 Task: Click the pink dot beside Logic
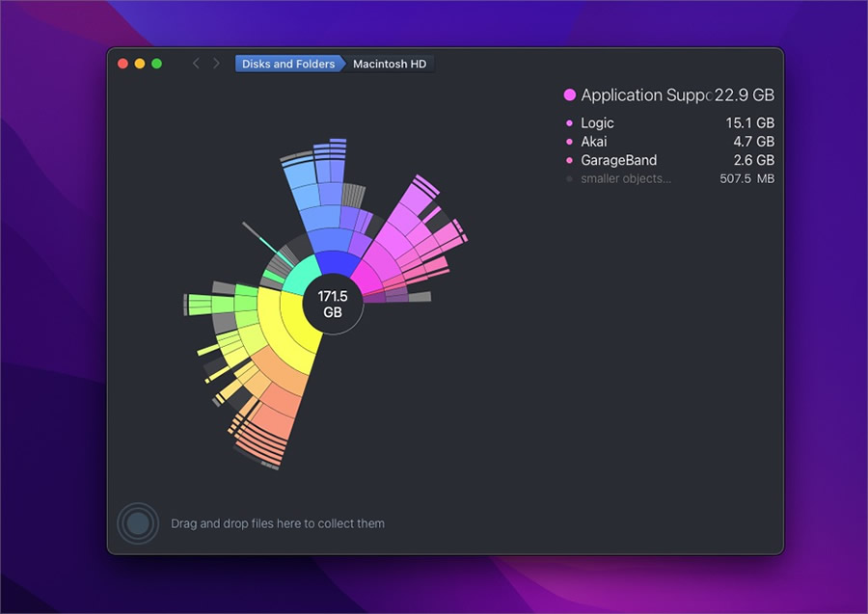coord(569,123)
